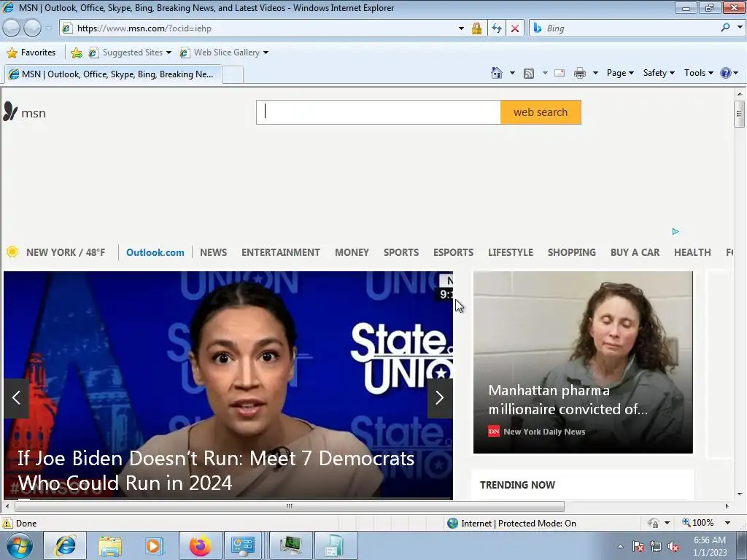Click the Refresh page icon
747x560 pixels.
point(496,28)
